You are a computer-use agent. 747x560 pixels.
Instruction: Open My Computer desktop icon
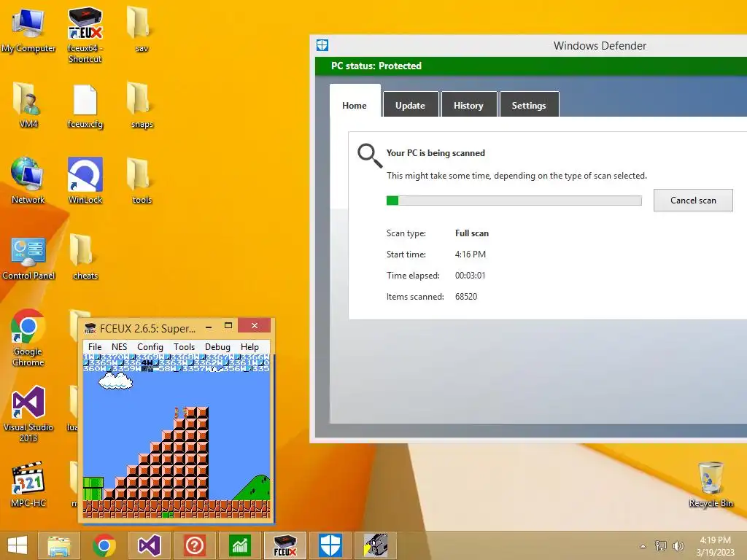(x=28, y=31)
